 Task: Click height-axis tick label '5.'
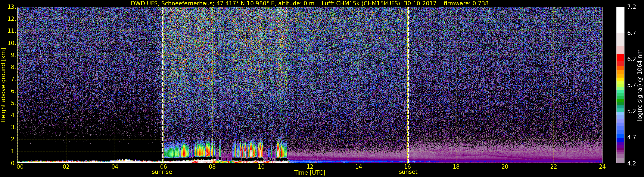[x=13, y=103]
